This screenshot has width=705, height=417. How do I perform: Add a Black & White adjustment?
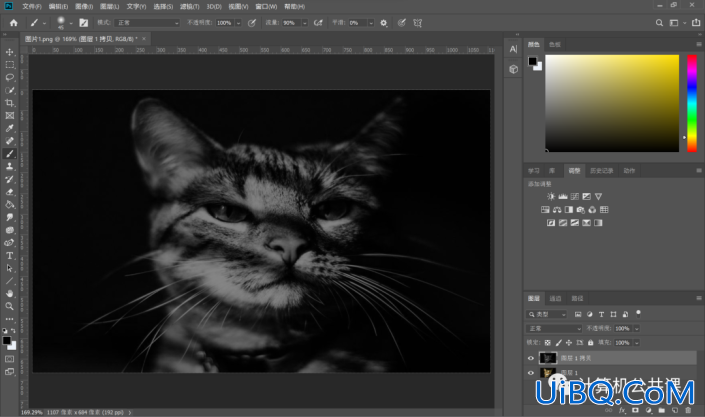pos(569,210)
